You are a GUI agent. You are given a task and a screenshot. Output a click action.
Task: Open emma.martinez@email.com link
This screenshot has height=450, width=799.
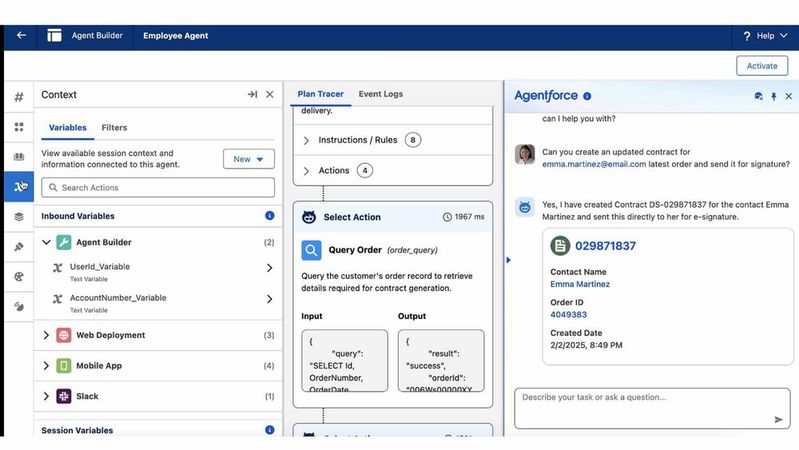[x=594, y=164]
